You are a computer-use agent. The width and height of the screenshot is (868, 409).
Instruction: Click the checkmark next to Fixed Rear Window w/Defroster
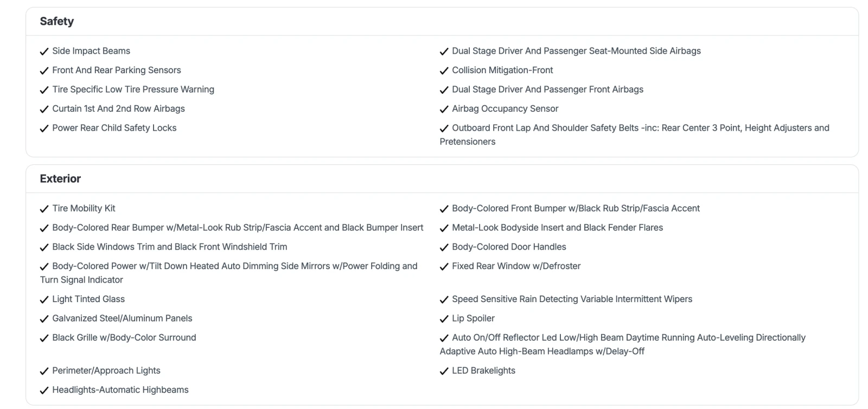coord(444,267)
